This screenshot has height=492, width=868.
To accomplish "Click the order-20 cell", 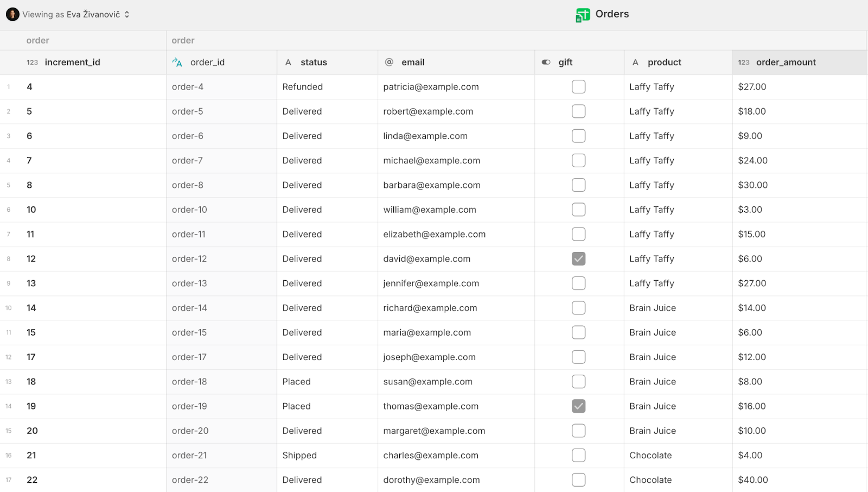I will (x=221, y=431).
